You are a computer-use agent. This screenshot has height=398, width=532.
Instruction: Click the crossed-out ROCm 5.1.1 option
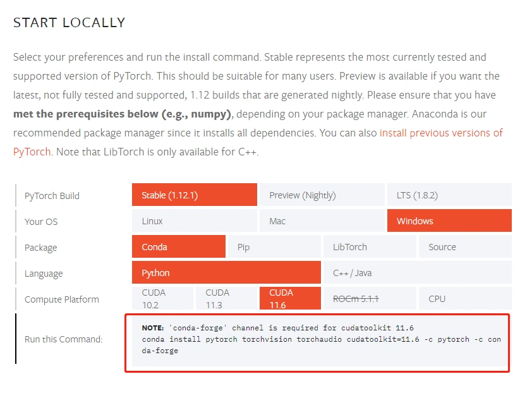click(370, 298)
